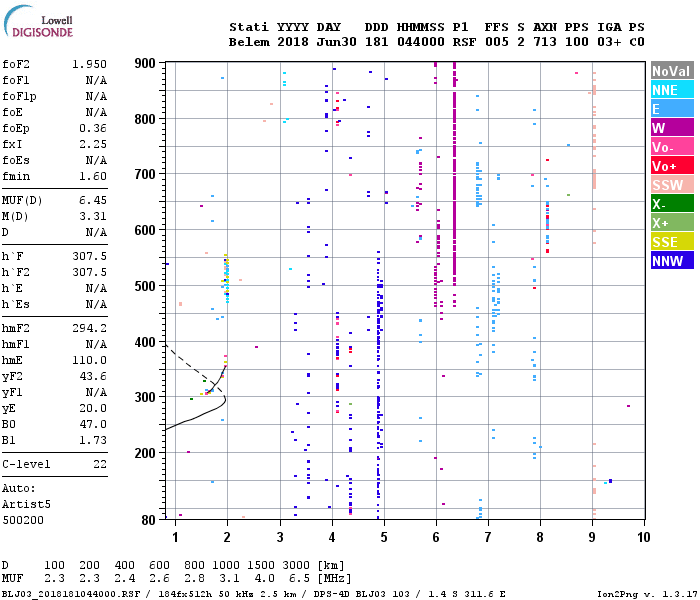
Task: Click the Lowell Digisonde logo
Action: coord(38,21)
